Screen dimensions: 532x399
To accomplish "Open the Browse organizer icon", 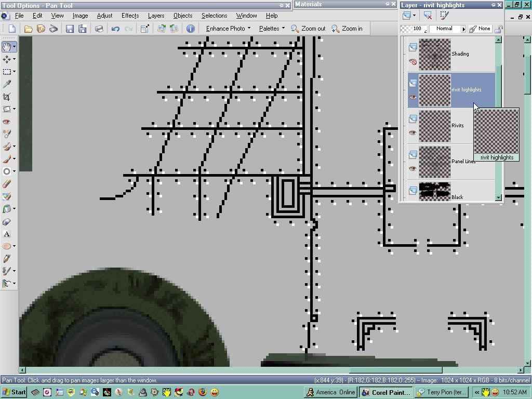I will pyautogui.click(x=41, y=29).
